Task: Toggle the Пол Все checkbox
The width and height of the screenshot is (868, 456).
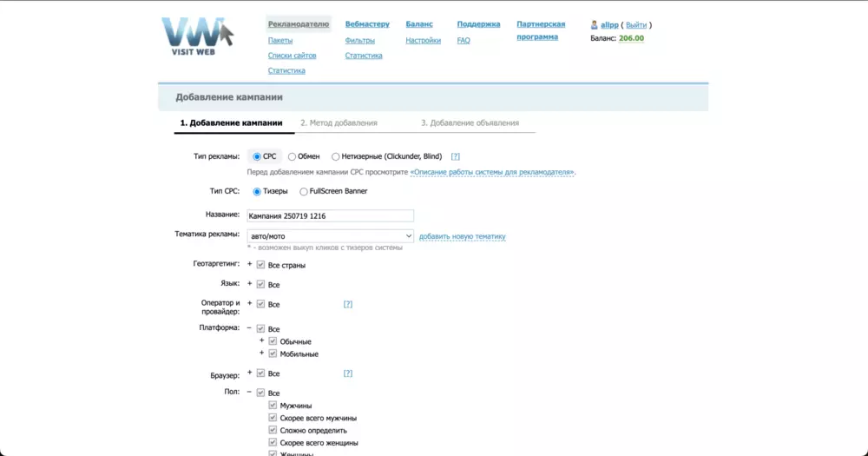Action: click(260, 393)
